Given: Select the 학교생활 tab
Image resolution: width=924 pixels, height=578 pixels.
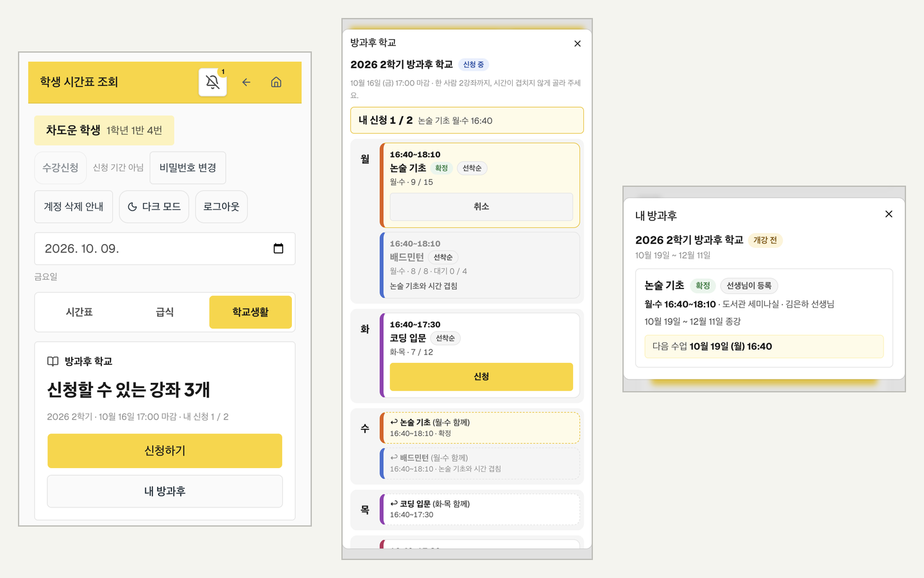Looking at the screenshot, I should [250, 312].
